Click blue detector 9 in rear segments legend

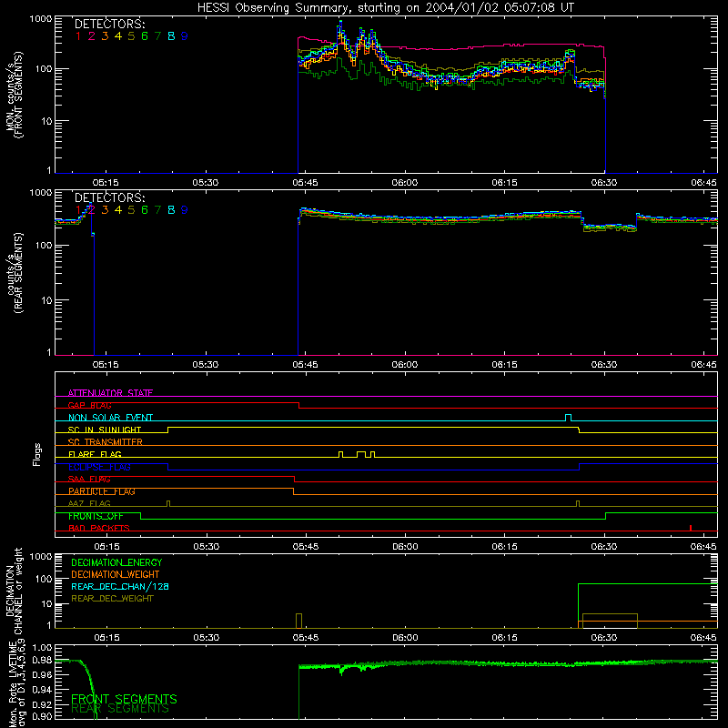coord(185,210)
